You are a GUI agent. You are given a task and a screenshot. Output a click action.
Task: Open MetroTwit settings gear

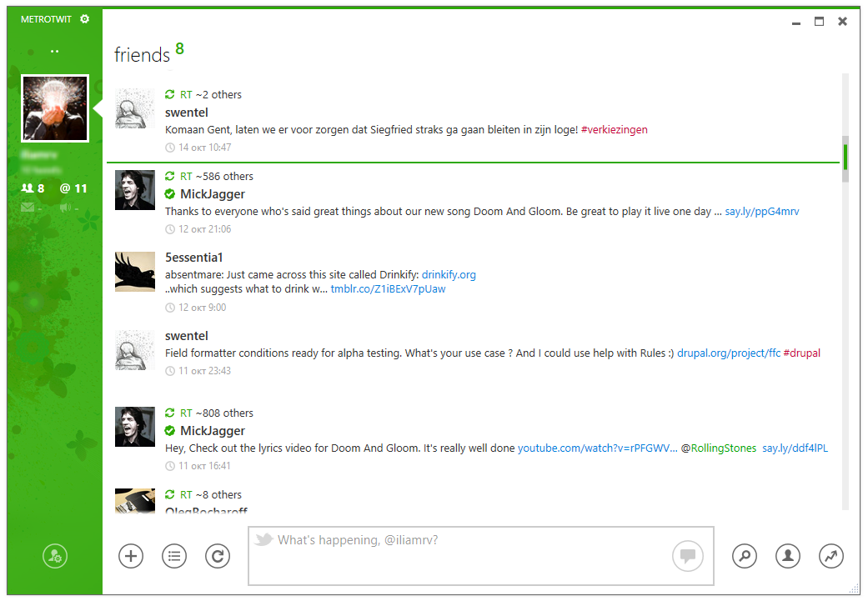click(x=84, y=19)
